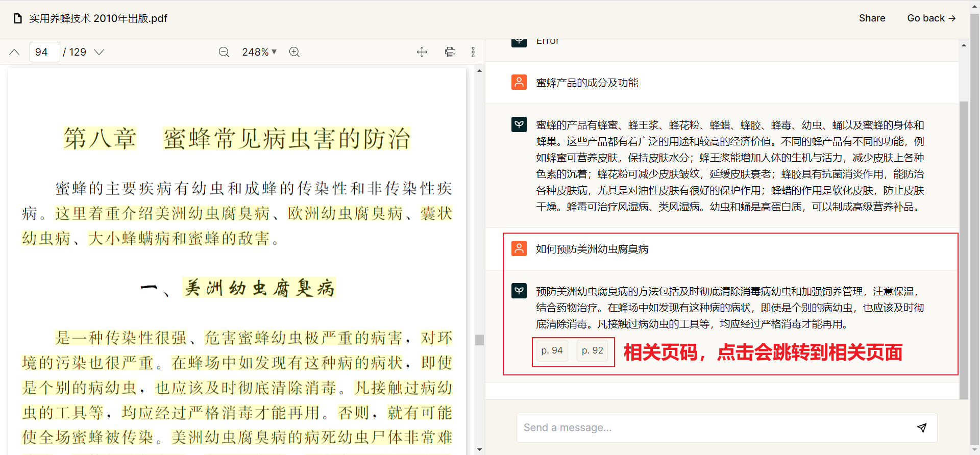Jump to page 94 reference chip
The width and height of the screenshot is (980, 455).
tap(552, 351)
